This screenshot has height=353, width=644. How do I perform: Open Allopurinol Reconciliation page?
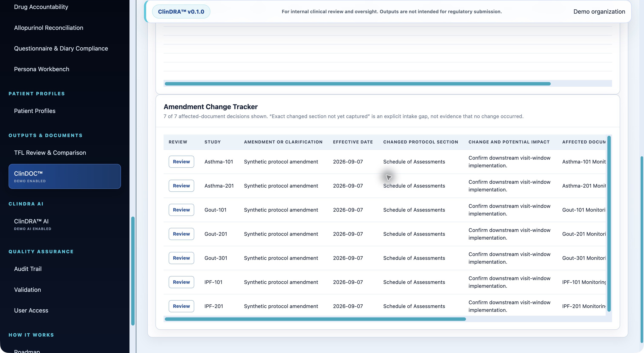[49, 28]
